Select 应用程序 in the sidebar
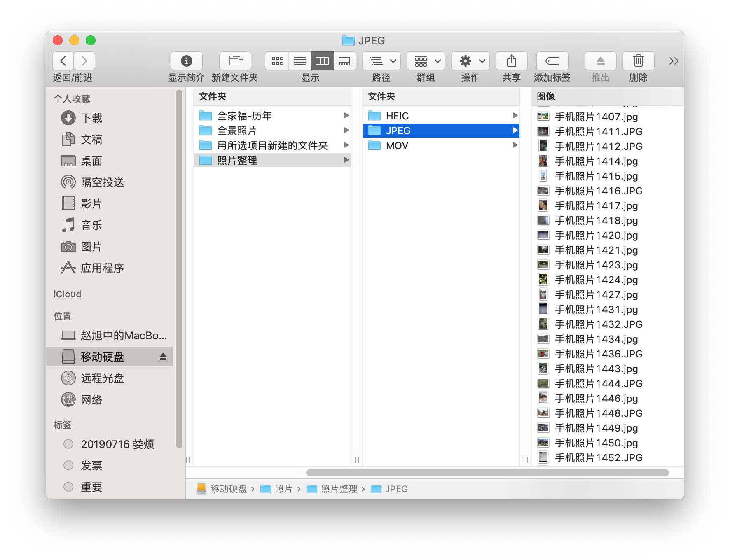 pyautogui.click(x=102, y=268)
